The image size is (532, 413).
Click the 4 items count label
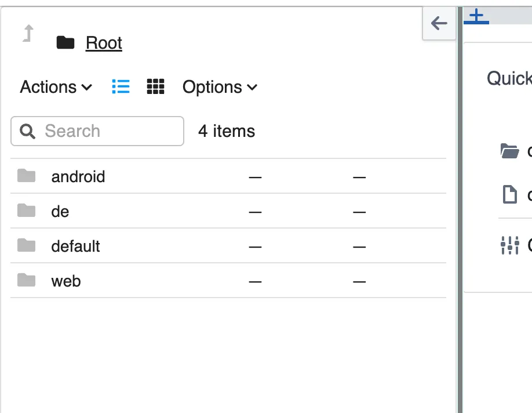coord(227,131)
